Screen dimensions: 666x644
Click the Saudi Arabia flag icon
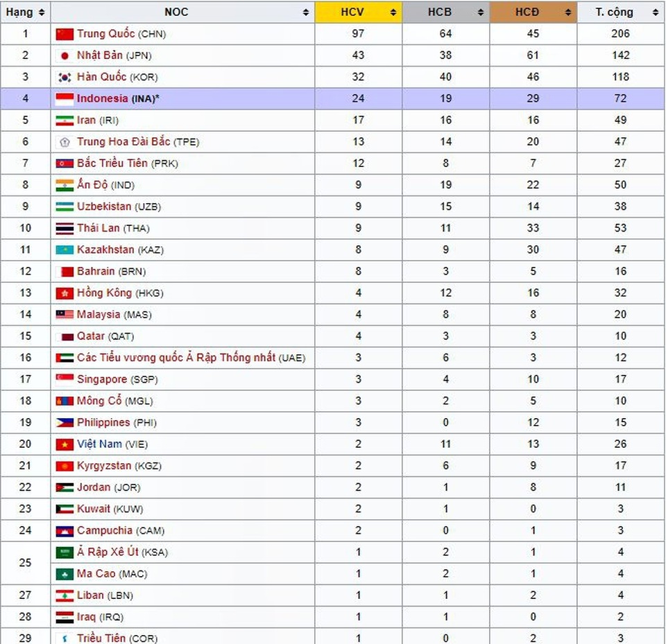tap(65, 552)
